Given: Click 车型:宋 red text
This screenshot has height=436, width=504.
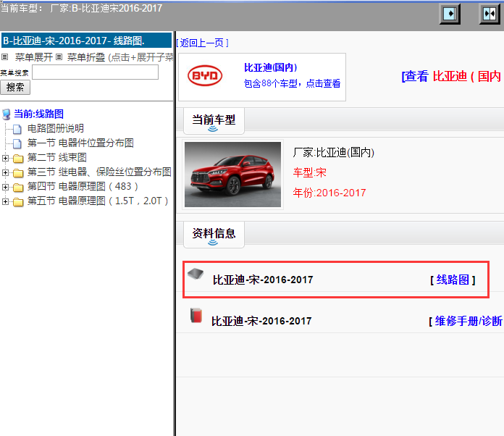Looking at the screenshot, I should coord(309,172).
